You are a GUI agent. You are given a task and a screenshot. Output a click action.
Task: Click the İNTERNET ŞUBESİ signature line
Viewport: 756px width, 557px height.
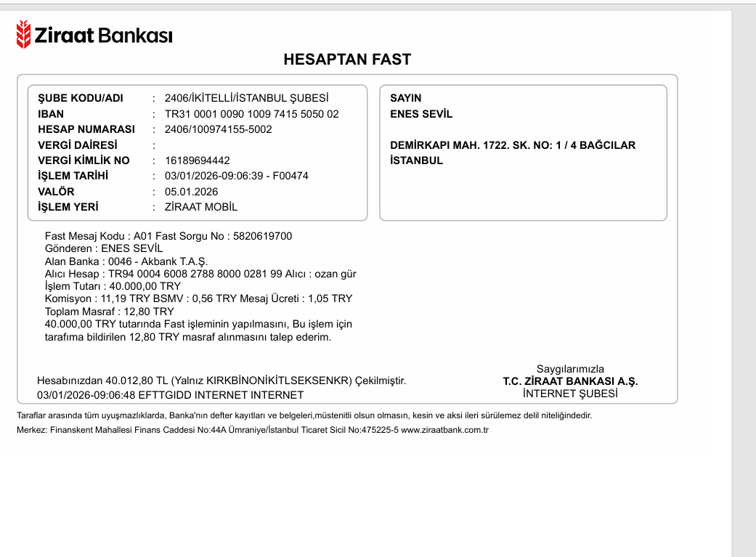click(x=570, y=394)
